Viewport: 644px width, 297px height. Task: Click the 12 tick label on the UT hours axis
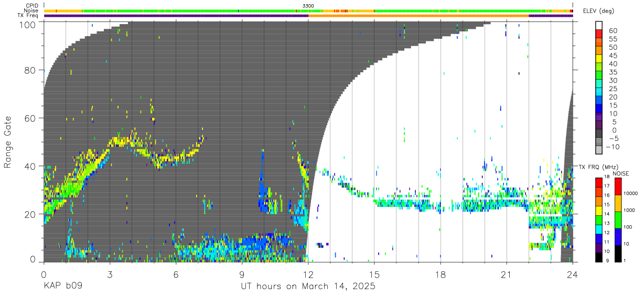click(x=308, y=274)
